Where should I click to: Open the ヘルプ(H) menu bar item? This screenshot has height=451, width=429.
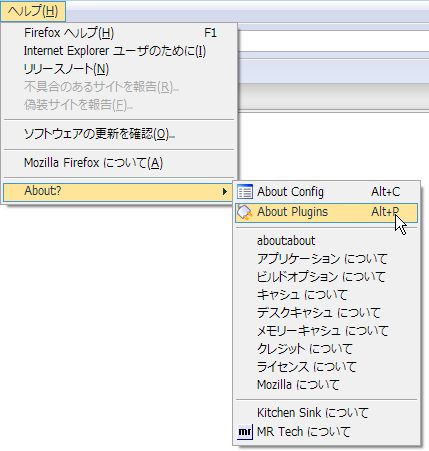[x=33, y=11]
